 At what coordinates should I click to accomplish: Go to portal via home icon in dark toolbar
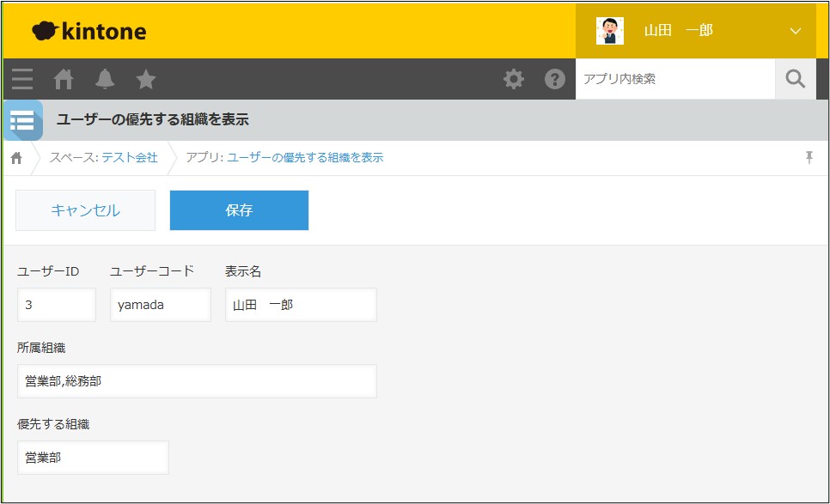pos(64,79)
